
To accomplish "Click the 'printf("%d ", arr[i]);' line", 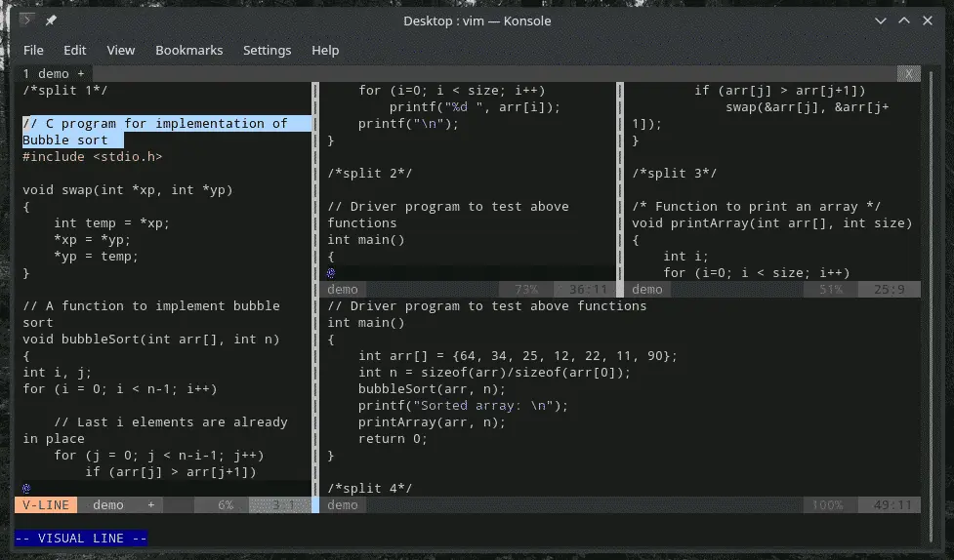I will tap(475, 107).
